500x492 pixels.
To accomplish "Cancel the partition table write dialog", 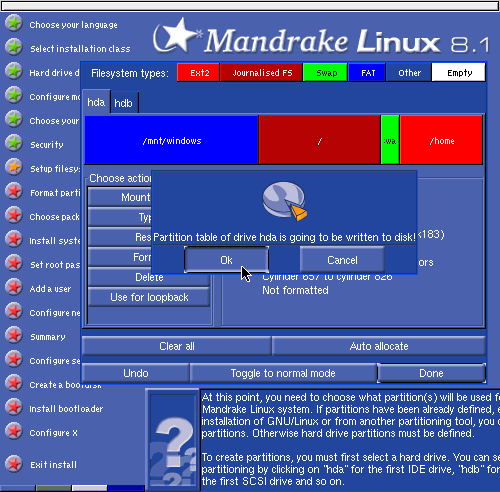I will click(x=342, y=260).
